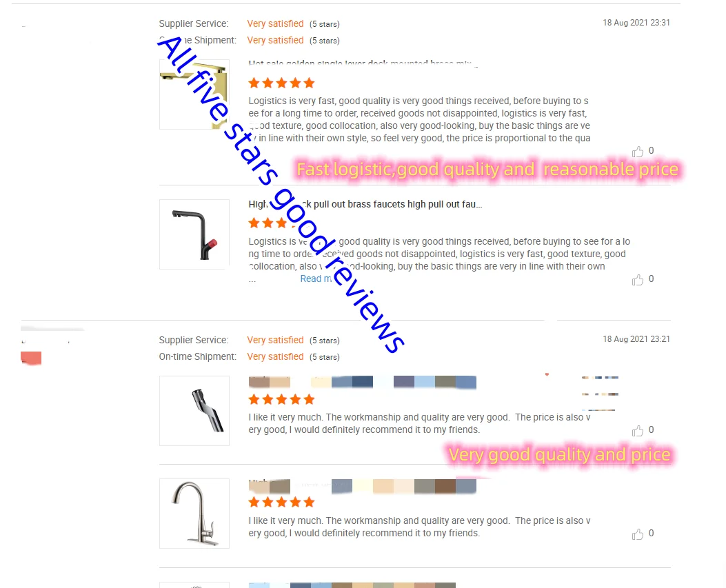This screenshot has width=726, height=588.
Task: Expand review with the Read more link
Action: pyautogui.click(x=316, y=278)
